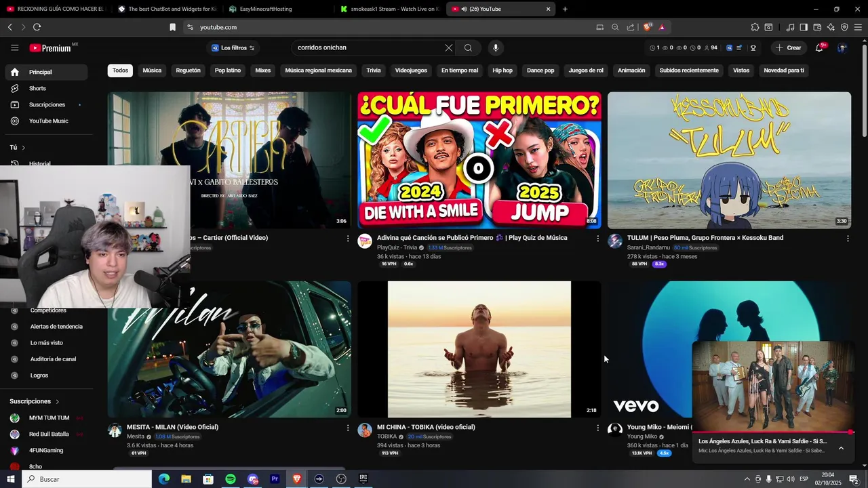Open more options for MI CHINA video
Viewport: 868px width, 488px height.
tap(597, 428)
